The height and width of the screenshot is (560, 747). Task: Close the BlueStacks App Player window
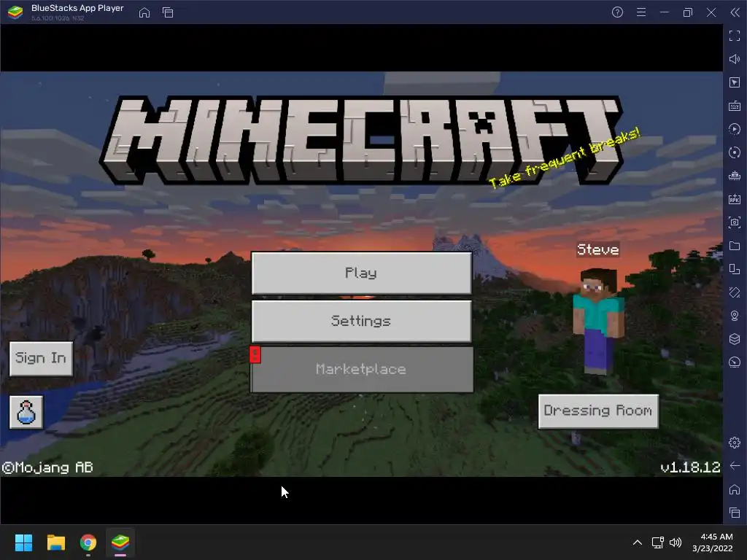[x=711, y=12]
